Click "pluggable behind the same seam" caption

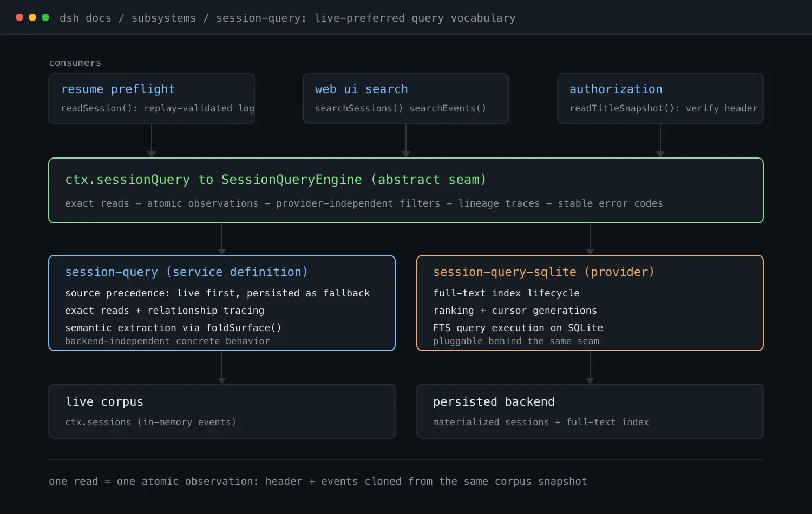point(516,341)
